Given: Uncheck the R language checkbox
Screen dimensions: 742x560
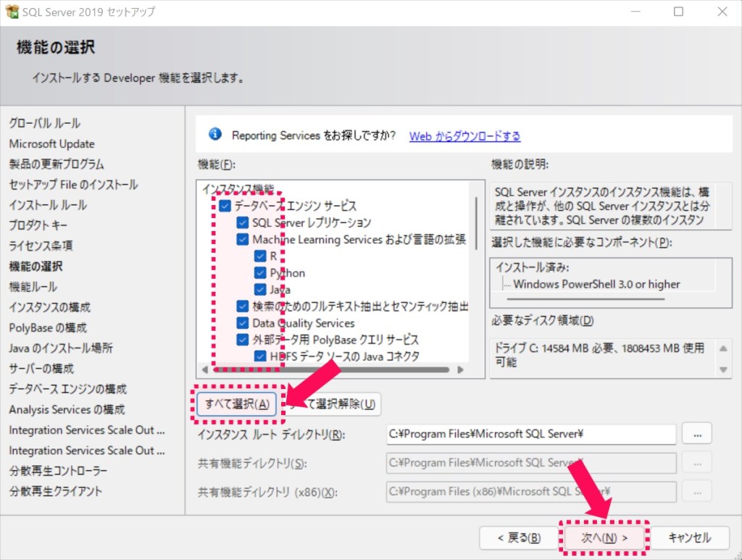Looking at the screenshot, I should point(260,256).
